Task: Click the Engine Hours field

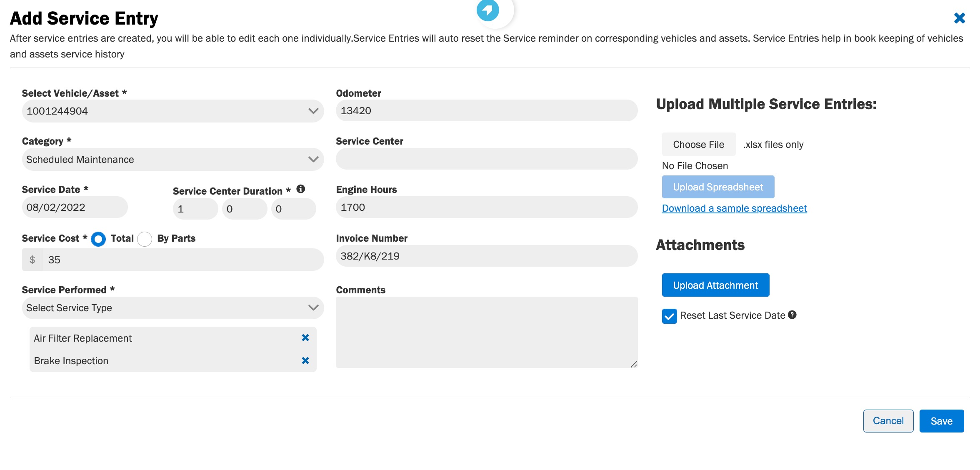Action: pyautogui.click(x=487, y=207)
